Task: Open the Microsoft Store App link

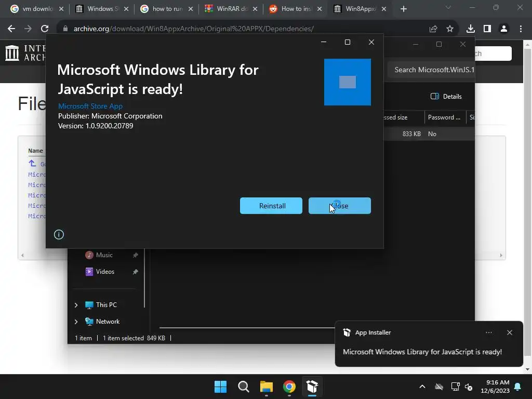Action: (90, 106)
